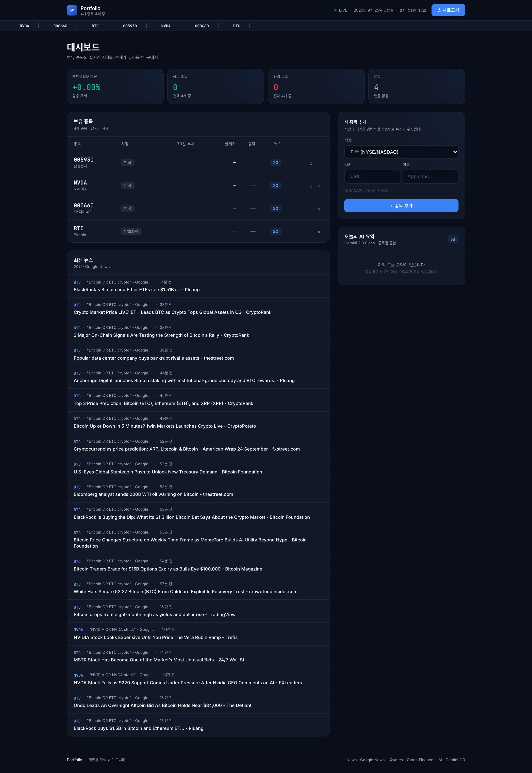Click Quotes · Yahoo Finance in footer

tap(411, 760)
